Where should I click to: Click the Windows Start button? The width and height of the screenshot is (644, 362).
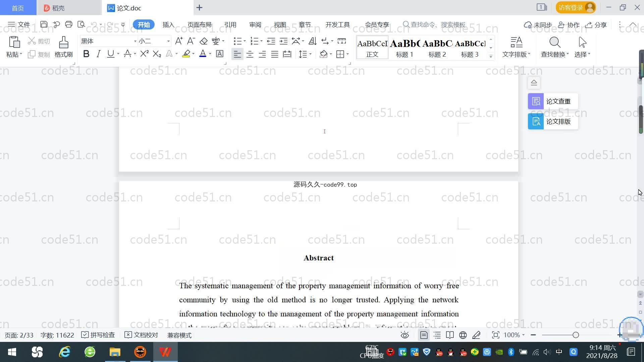point(12,352)
